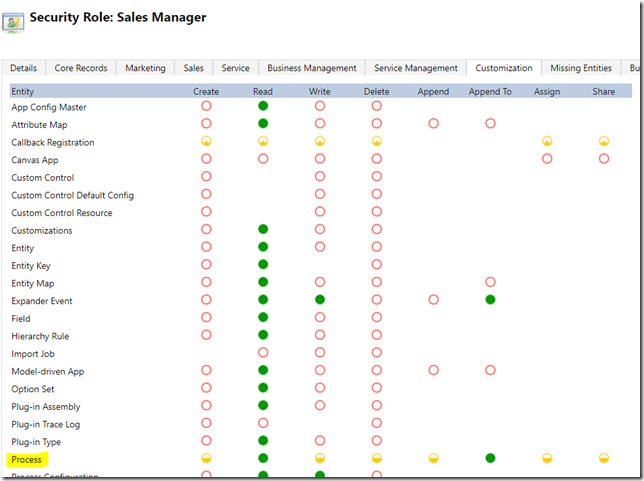Toggle Plug-in Type Delete privilege
644x481 pixels.
coord(377,441)
